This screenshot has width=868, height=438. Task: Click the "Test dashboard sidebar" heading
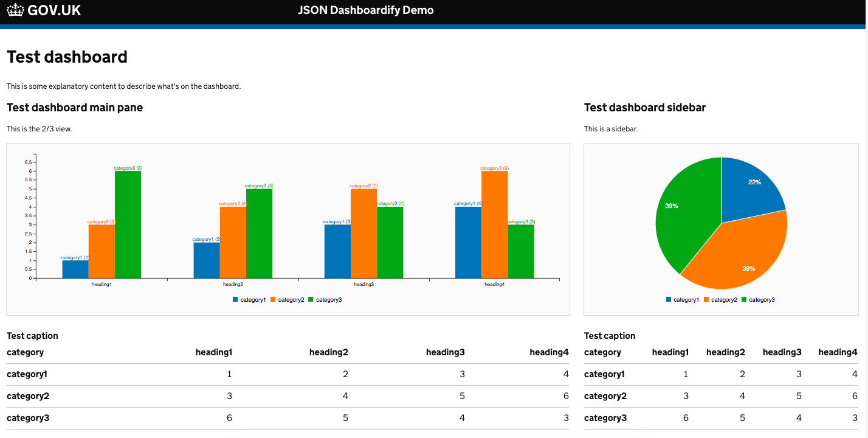(x=645, y=108)
